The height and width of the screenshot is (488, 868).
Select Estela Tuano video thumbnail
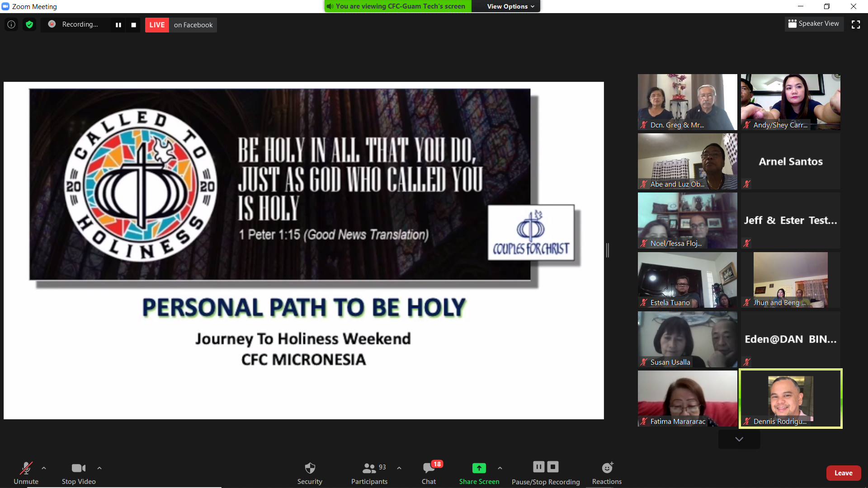[x=687, y=280]
